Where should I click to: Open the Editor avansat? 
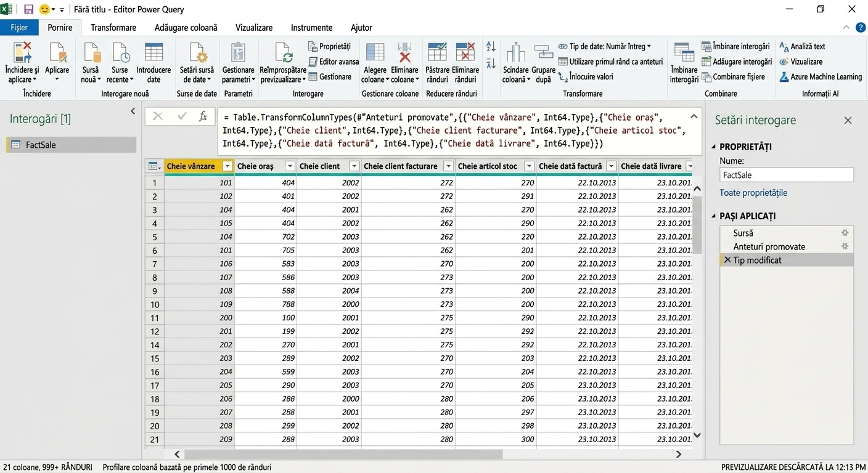(x=334, y=62)
